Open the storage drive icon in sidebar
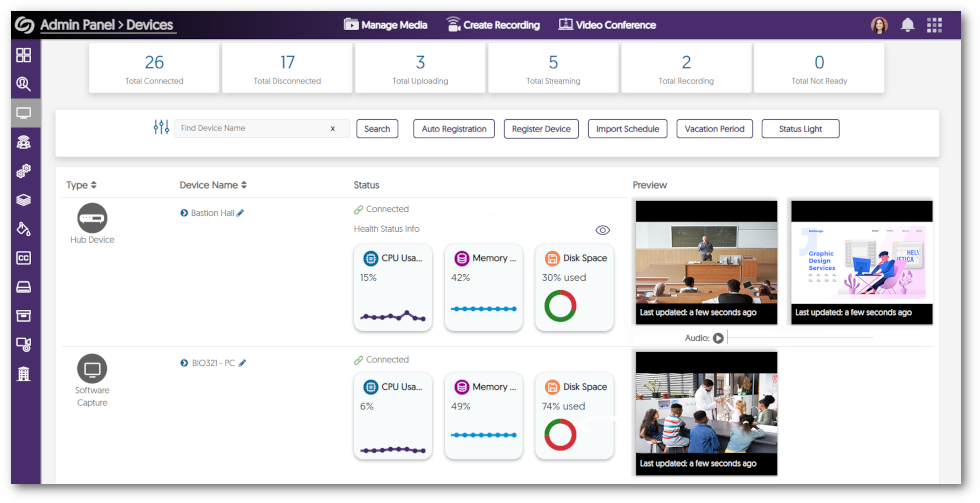The height and width of the screenshot is (503, 980). pyautogui.click(x=24, y=287)
